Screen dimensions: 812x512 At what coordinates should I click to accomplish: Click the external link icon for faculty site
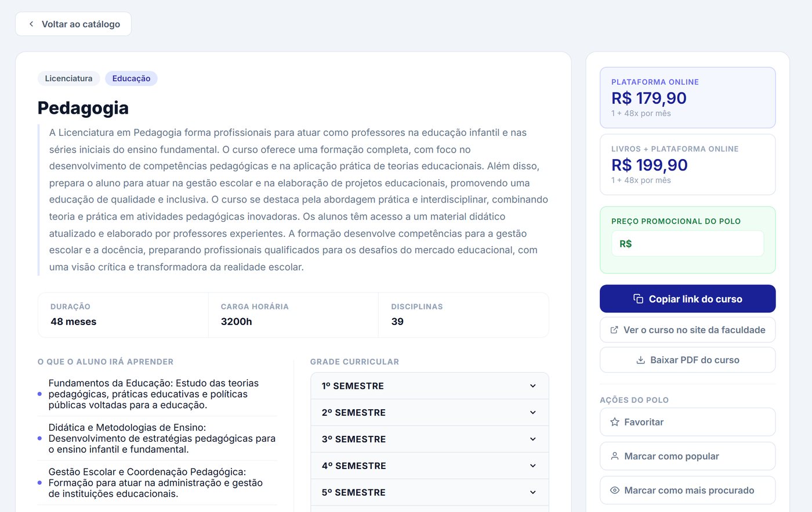pyautogui.click(x=614, y=330)
